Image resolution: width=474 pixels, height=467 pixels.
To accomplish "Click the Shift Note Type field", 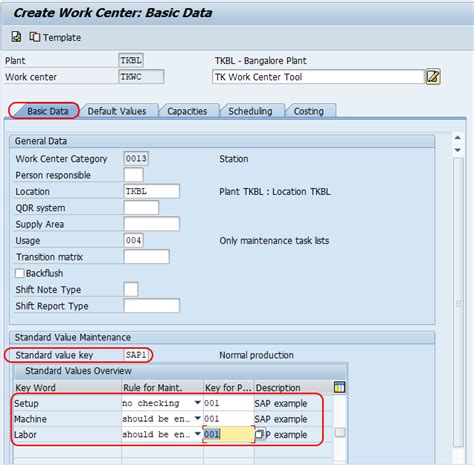I will coord(131,289).
